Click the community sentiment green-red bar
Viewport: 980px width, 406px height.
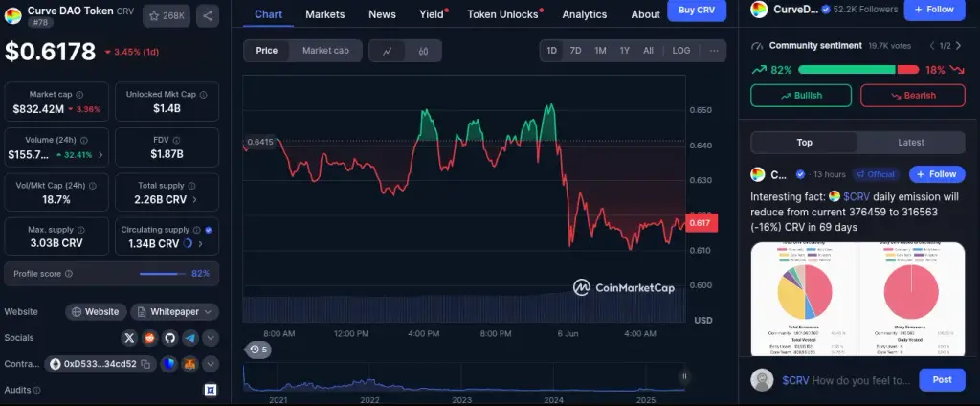coord(858,70)
